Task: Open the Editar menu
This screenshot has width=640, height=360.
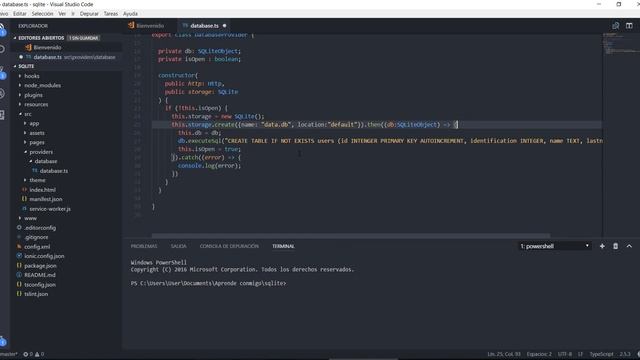Action: pos(20,13)
